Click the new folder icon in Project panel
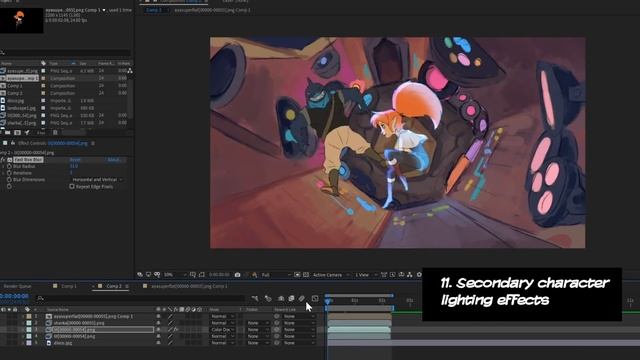 [7, 132]
